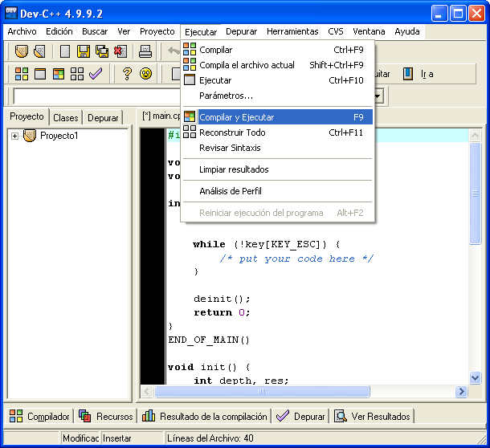Image resolution: width=490 pixels, height=448 pixels.
Task: Open the Archivo menu
Action: 22,31
